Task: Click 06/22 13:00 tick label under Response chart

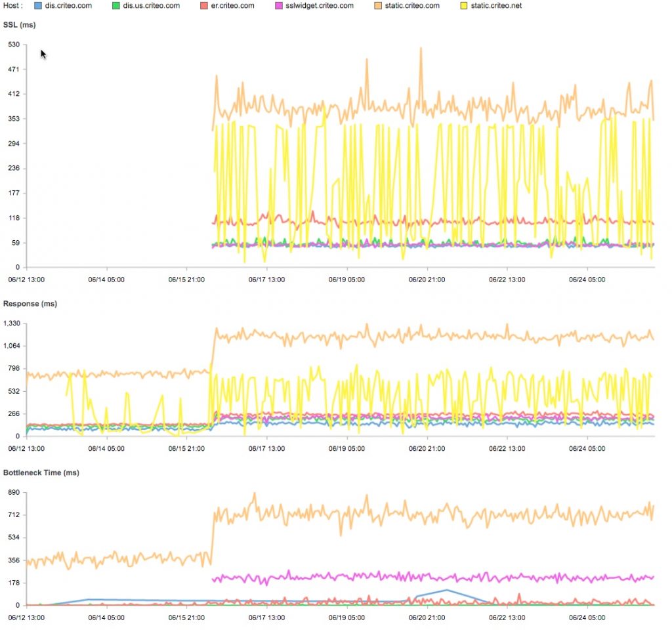Action: pos(507,449)
